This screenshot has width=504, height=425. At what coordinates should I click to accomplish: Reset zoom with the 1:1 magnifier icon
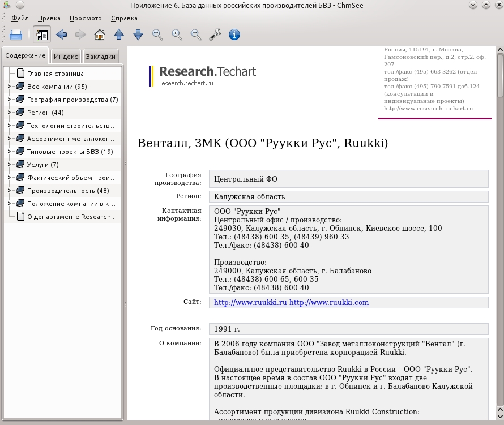click(x=177, y=35)
